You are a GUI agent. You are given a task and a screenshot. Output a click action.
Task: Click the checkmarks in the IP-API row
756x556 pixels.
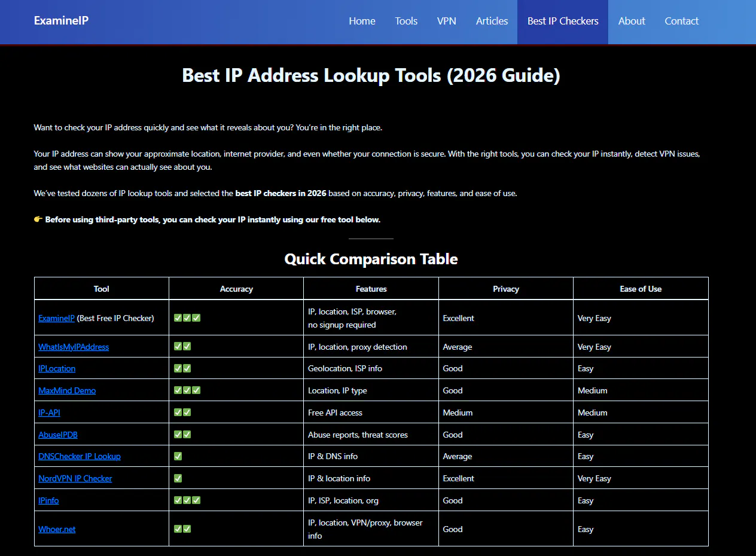click(182, 413)
